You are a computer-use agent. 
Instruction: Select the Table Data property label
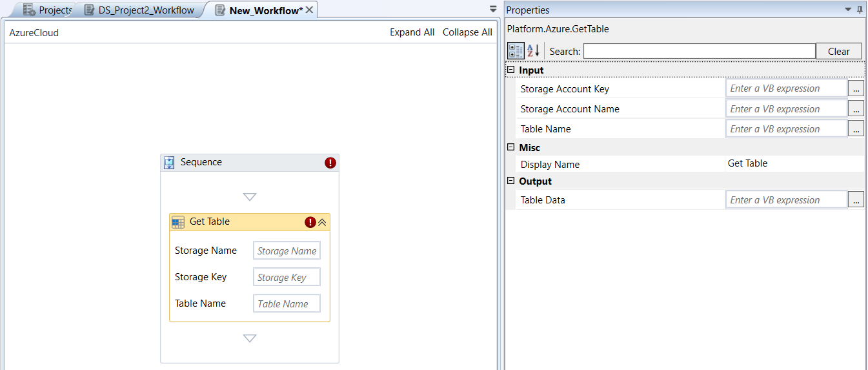(543, 200)
